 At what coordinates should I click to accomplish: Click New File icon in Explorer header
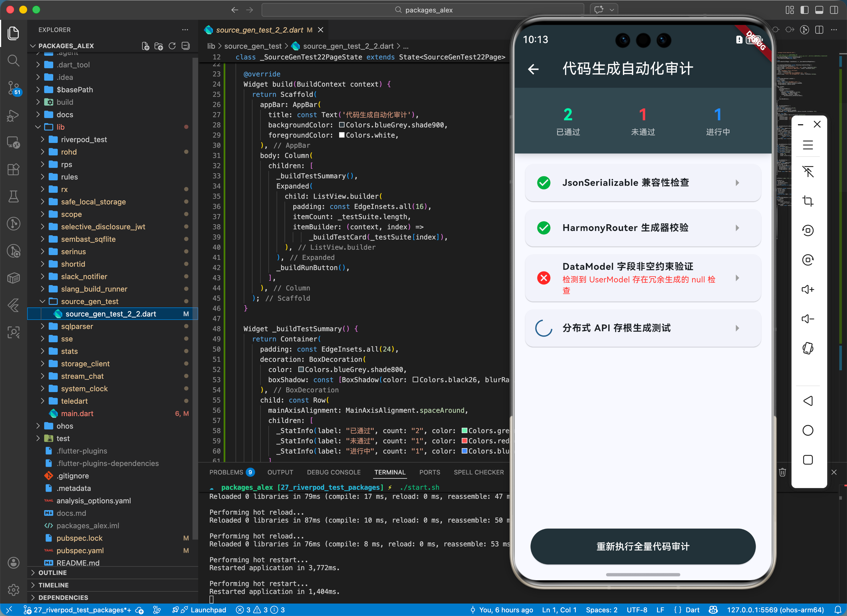pos(145,46)
